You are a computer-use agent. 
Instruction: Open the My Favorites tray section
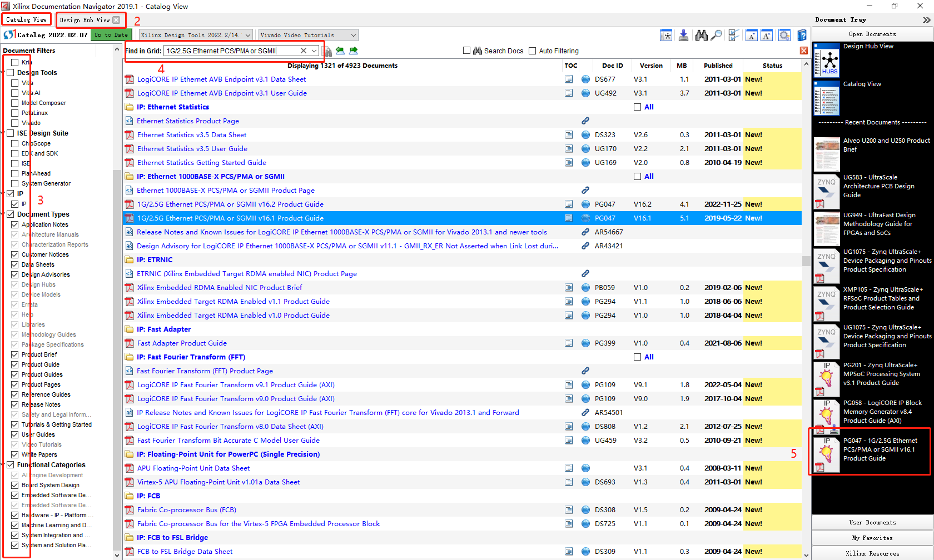pos(872,538)
